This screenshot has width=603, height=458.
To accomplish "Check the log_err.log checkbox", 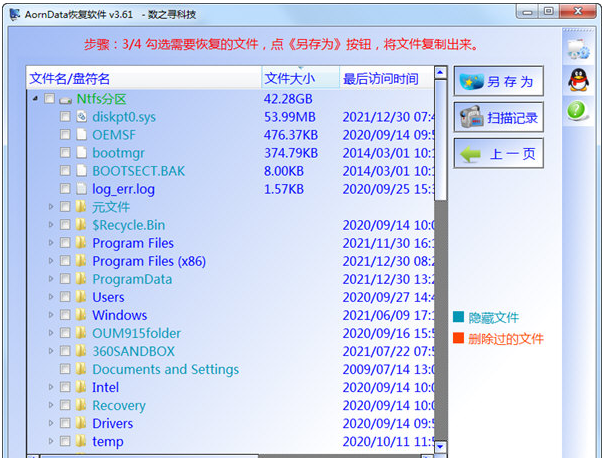I will click(65, 189).
